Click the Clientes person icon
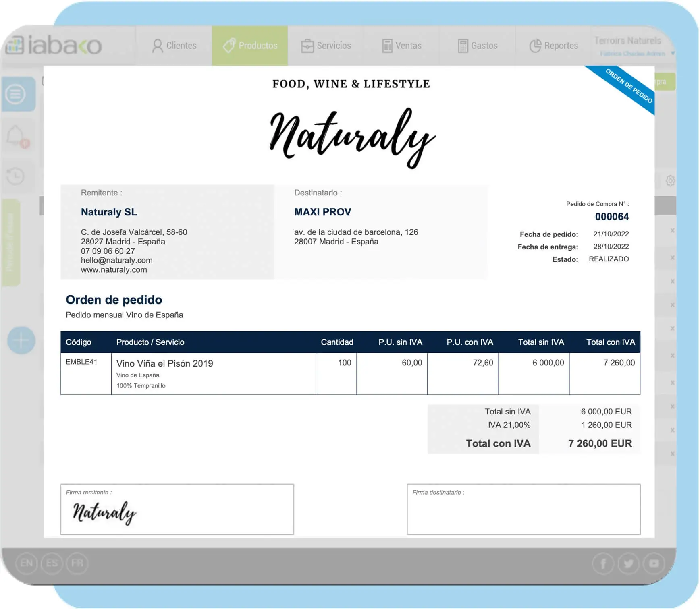The image size is (700, 609). [x=157, y=46]
